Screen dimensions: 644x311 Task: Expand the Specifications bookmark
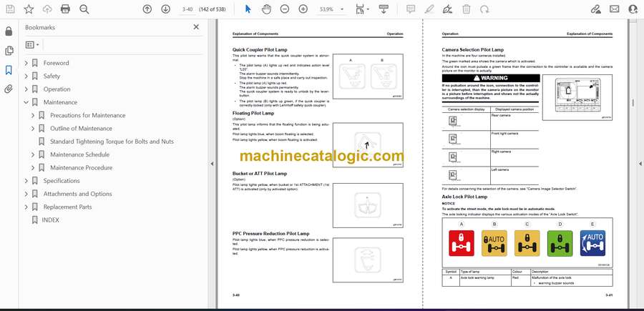(26, 181)
